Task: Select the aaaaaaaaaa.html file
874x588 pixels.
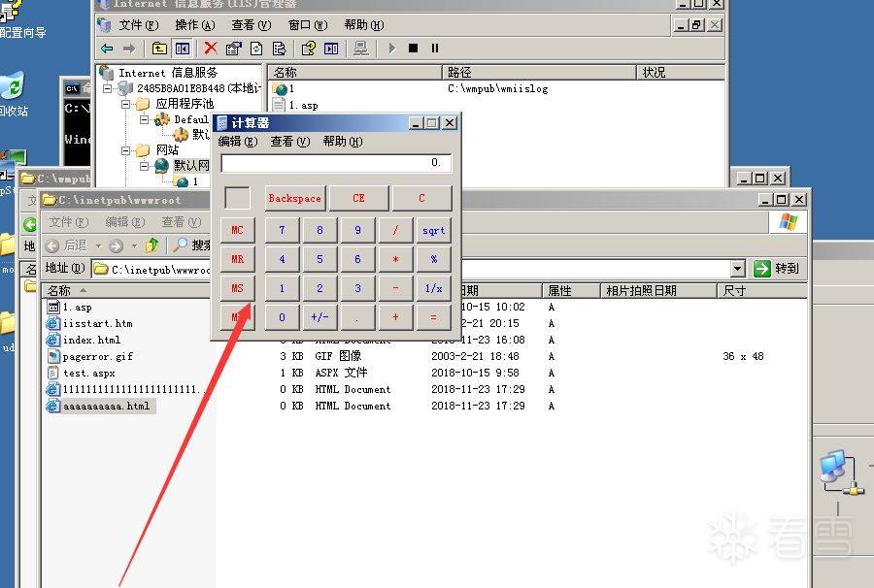Action: (x=106, y=406)
